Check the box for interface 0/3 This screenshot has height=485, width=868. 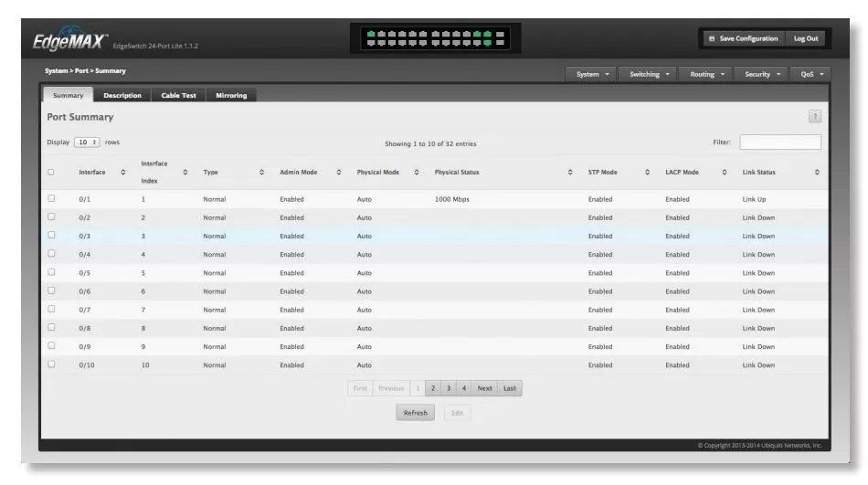51,235
